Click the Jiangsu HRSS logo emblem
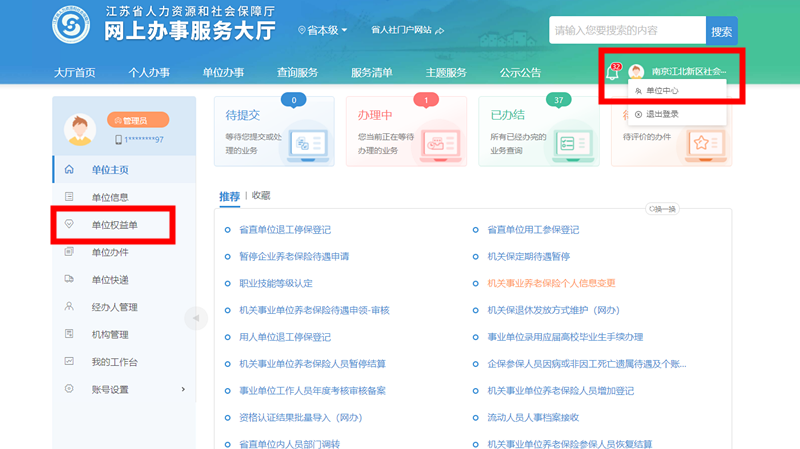The height and width of the screenshot is (449, 800). point(71,24)
